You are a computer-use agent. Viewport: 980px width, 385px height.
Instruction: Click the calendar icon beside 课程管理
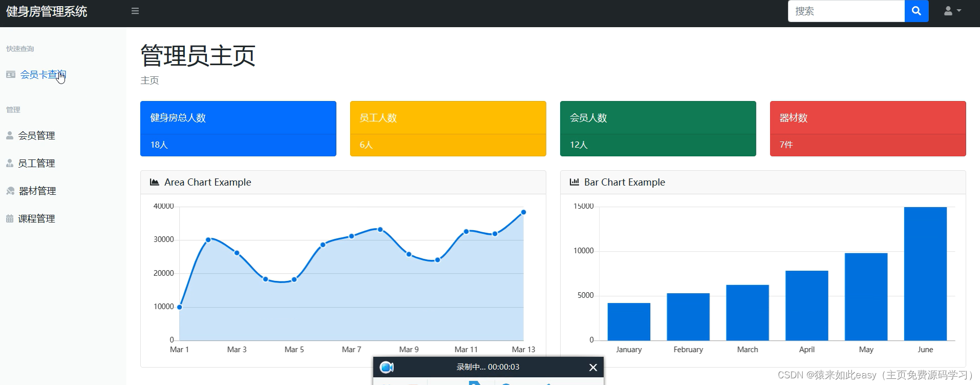coord(10,218)
